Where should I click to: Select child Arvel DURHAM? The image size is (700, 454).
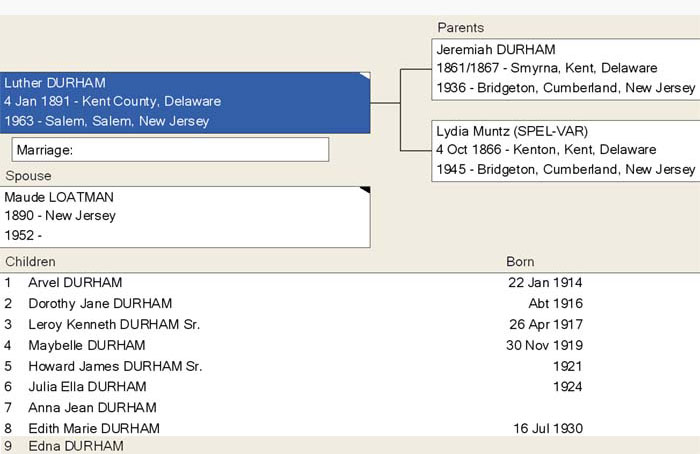pos(75,283)
